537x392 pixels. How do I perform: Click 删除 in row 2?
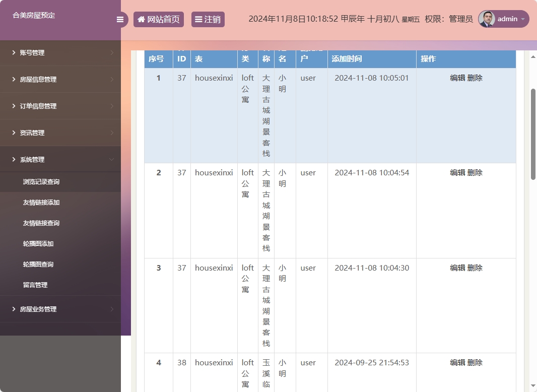click(x=475, y=173)
